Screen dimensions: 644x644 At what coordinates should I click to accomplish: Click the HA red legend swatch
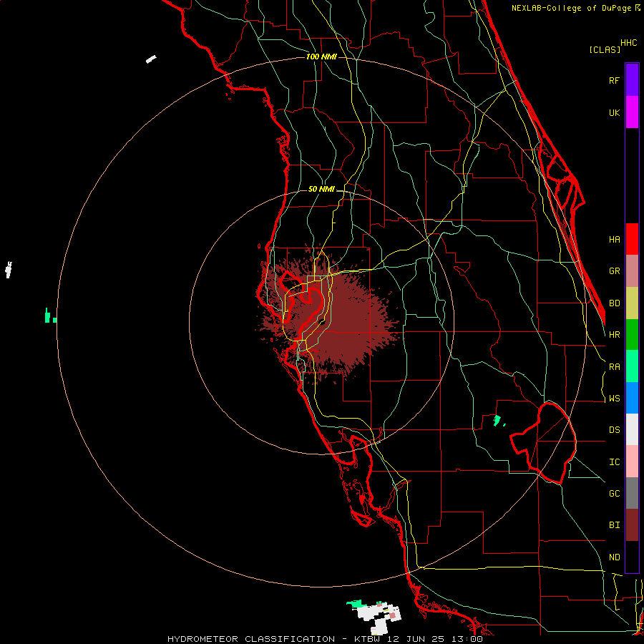tap(632, 239)
